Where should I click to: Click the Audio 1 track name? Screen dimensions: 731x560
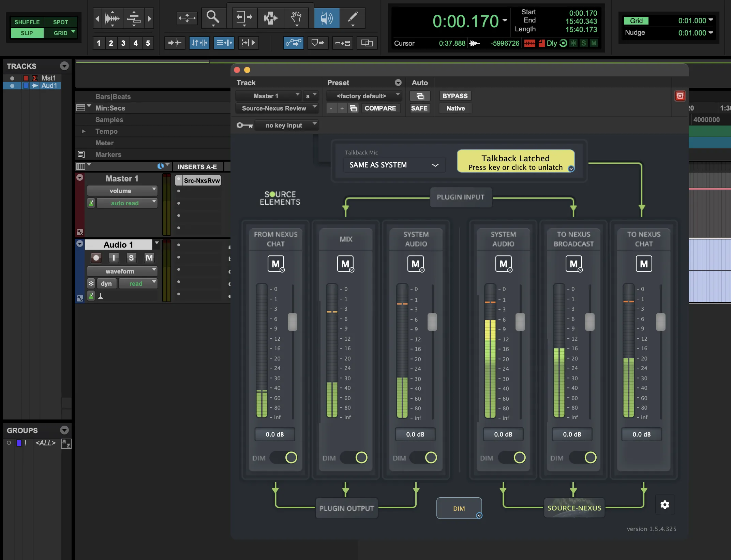coord(118,245)
